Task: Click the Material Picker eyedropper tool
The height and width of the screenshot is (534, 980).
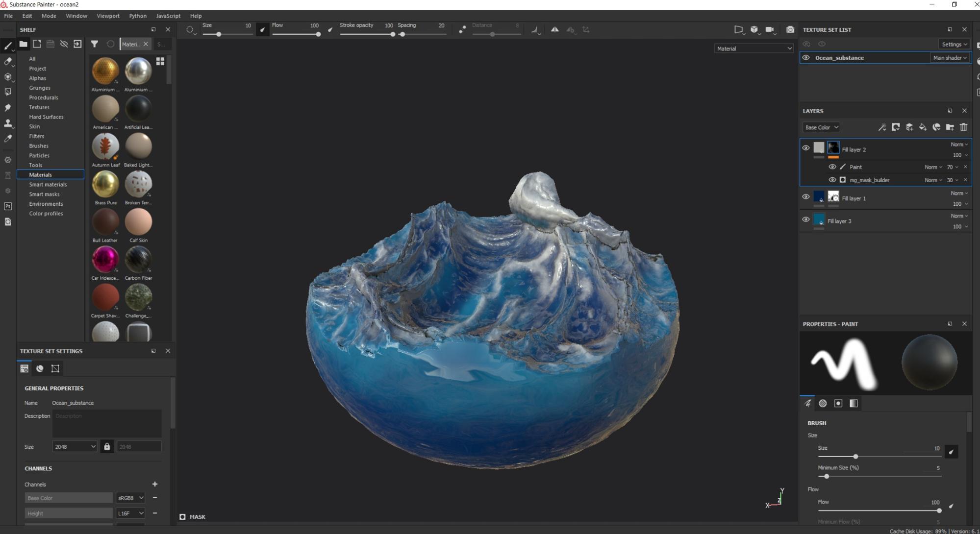Action: [8, 139]
